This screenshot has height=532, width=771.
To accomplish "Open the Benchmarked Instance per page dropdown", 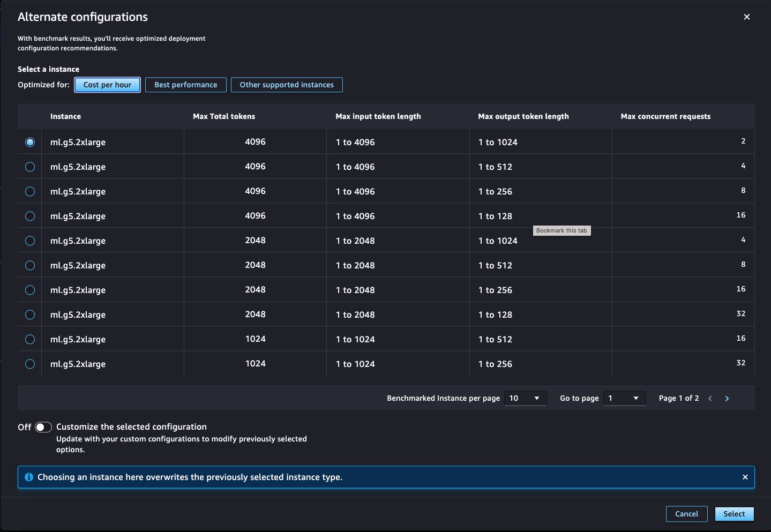I will pyautogui.click(x=525, y=398).
